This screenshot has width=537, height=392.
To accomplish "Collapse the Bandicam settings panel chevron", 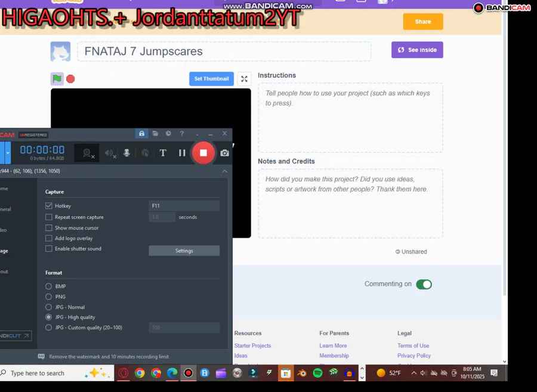I will [x=225, y=171].
